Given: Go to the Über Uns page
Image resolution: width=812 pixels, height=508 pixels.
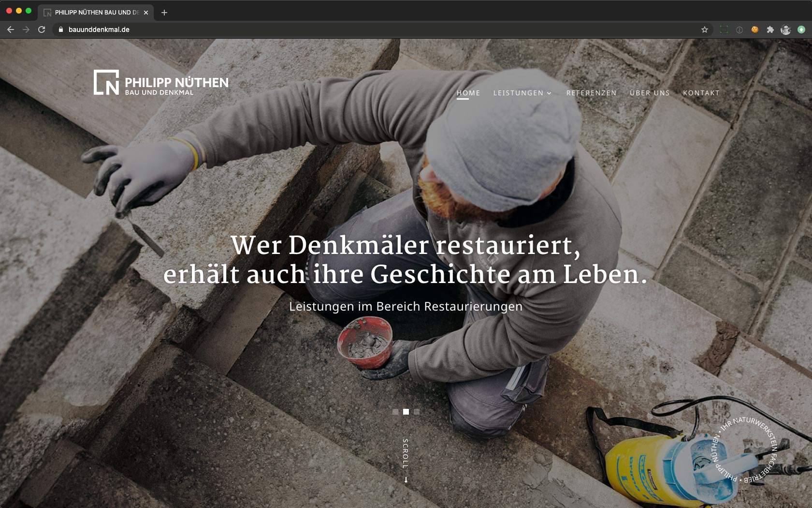Looking at the screenshot, I should (x=650, y=93).
